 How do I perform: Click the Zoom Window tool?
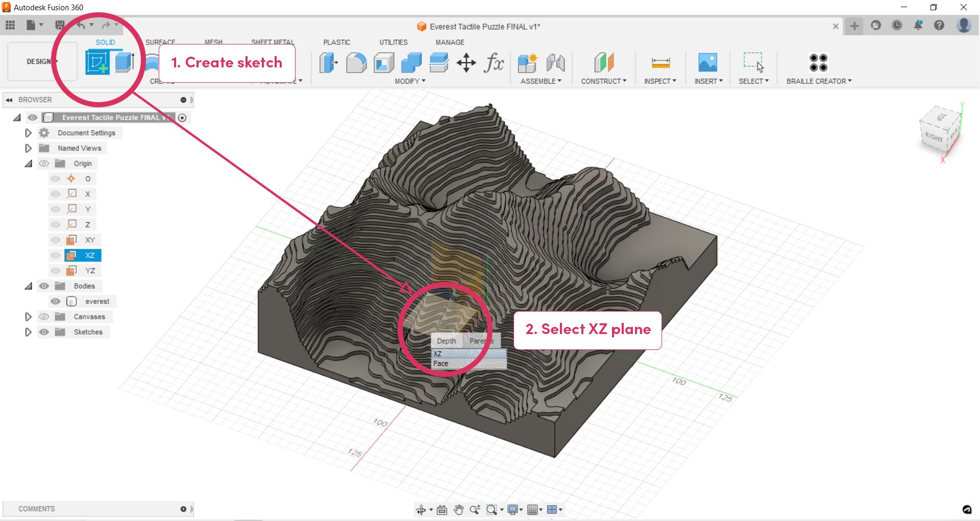point(492,510)
